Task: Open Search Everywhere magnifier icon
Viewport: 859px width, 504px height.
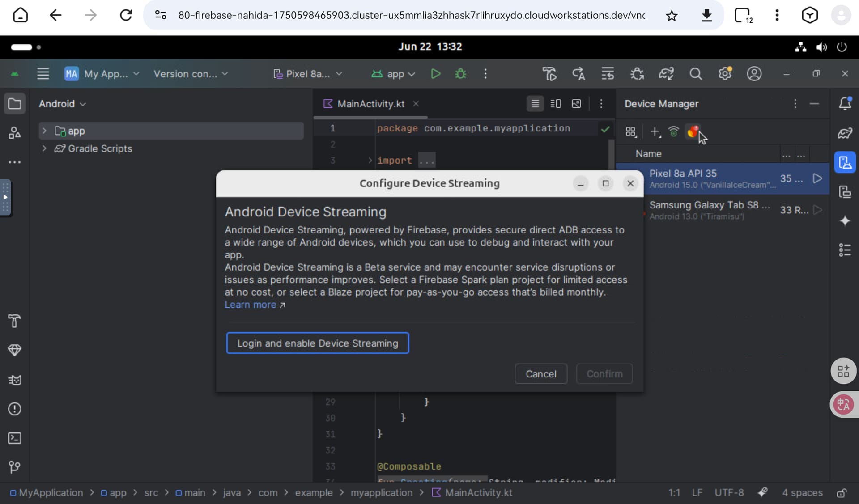Action: click(x=695, y=74)
